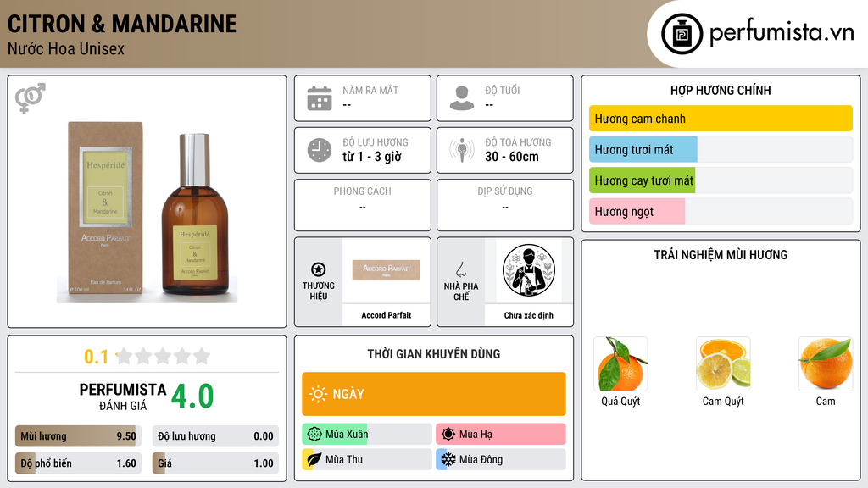Click the nose icon above Nhà pha chế

(460, 269)
